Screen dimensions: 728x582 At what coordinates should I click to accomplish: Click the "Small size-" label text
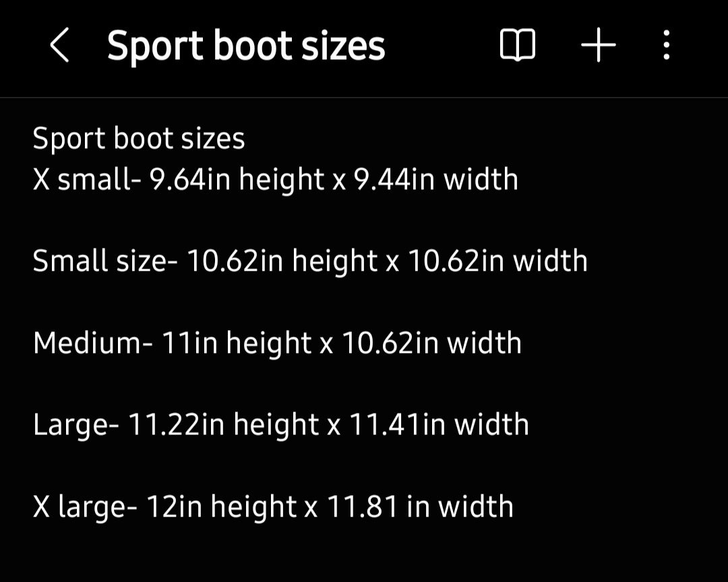pyautogui.click(x=105, y=261)
